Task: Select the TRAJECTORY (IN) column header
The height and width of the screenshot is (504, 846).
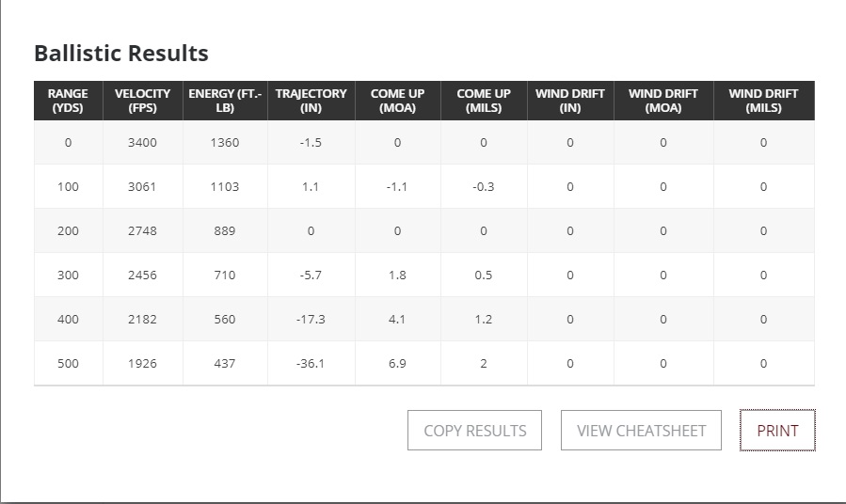Action: [311, 101]
